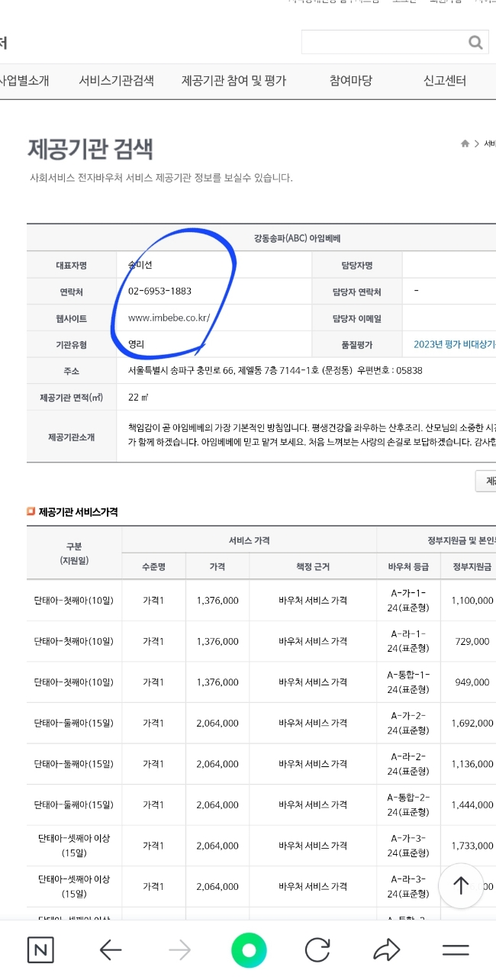The width and height of the screenshot is (496, 980).
Task: Click voucher grade A-가-3-24(표준형)
Action: point(408,845)
